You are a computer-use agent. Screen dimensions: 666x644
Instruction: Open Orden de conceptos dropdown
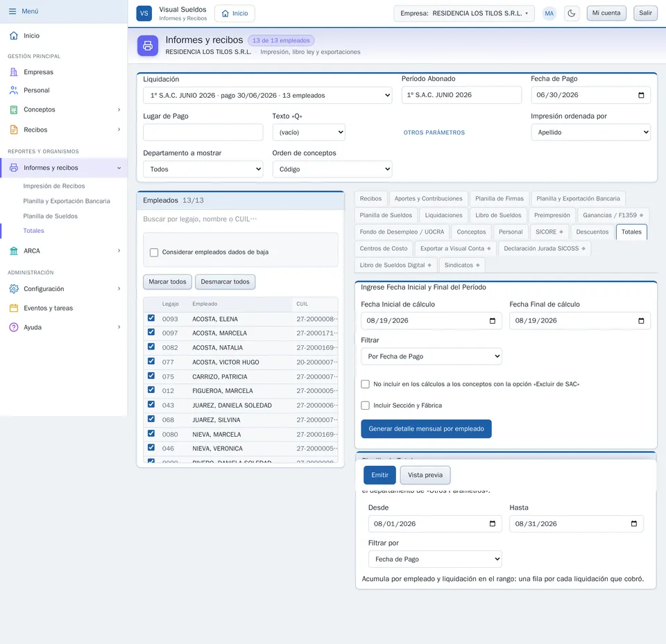[x=332, y=169]
